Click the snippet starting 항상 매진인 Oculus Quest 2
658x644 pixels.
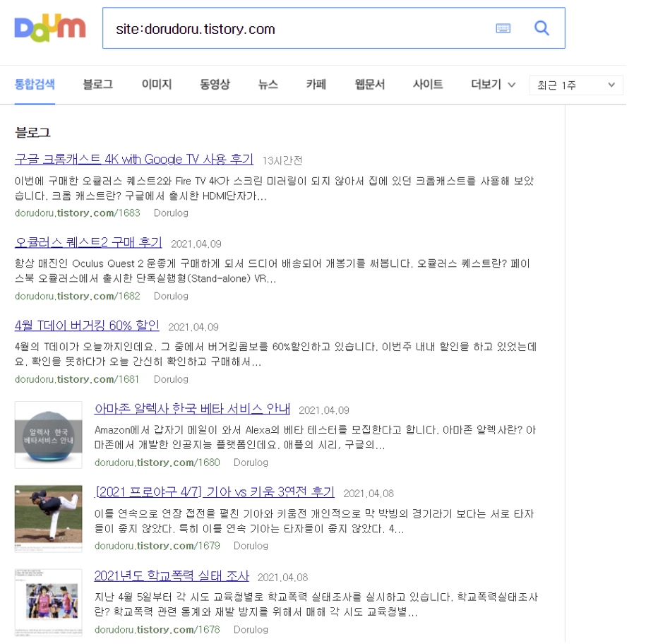coord(273,271)
